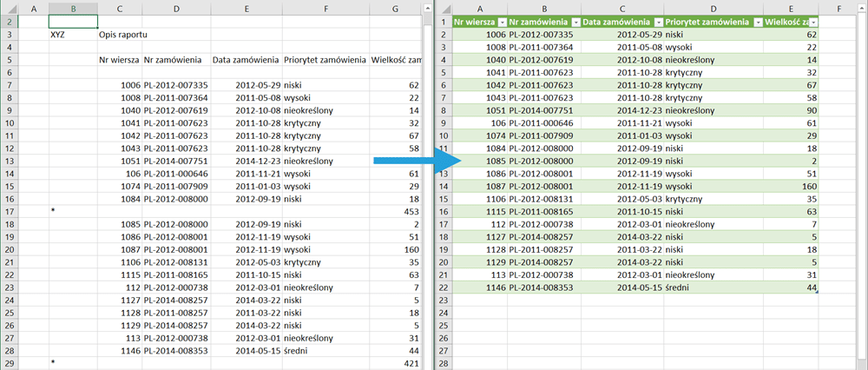The width and height of the screenshot is (868, 370).
Task: Select column B header in the left sheet
Action: coord(73,8)
